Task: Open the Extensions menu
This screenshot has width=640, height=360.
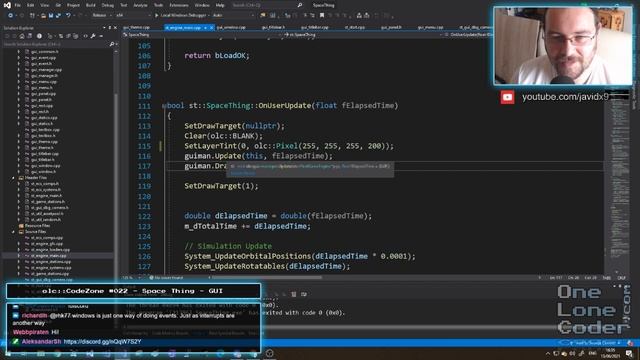Action: (x=179, y=5)
